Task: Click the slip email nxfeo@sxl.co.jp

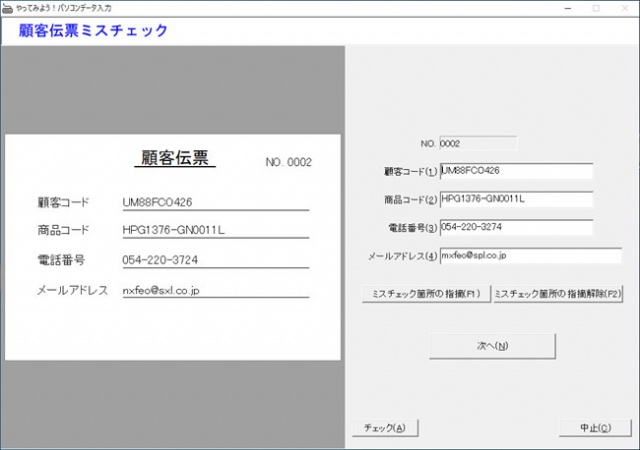Action: pyautogui.click(x=161, y=290)
